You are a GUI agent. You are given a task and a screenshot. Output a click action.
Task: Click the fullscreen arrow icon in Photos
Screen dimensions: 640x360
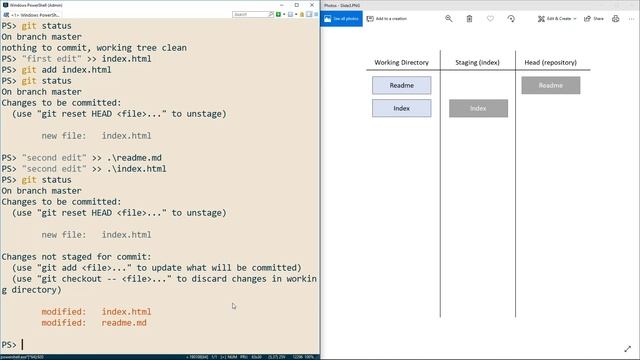628,349
